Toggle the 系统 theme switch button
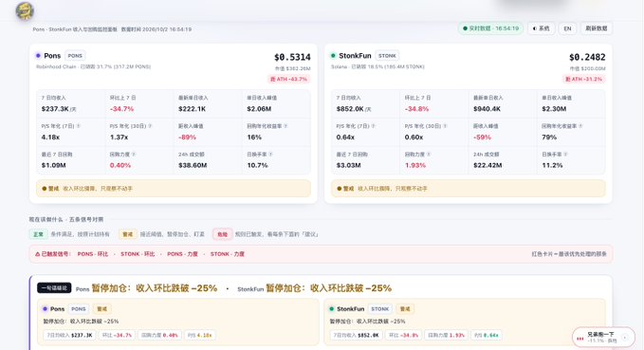Screen dimensions: 644x350 [541, 28]
